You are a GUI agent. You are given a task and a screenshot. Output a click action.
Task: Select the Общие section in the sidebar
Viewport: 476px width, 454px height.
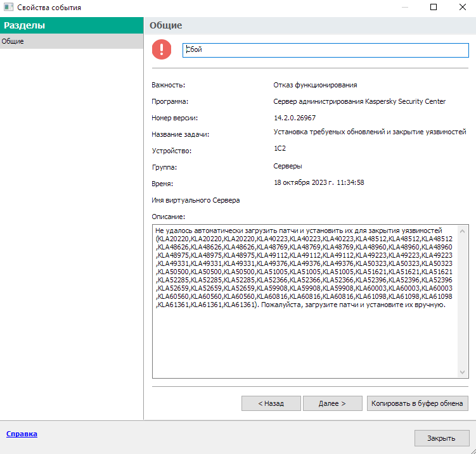(x=72, y=41)
